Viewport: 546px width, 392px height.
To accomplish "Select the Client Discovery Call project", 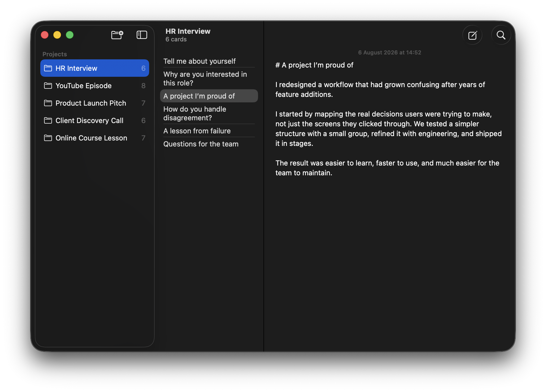I will tap(95, 120).
